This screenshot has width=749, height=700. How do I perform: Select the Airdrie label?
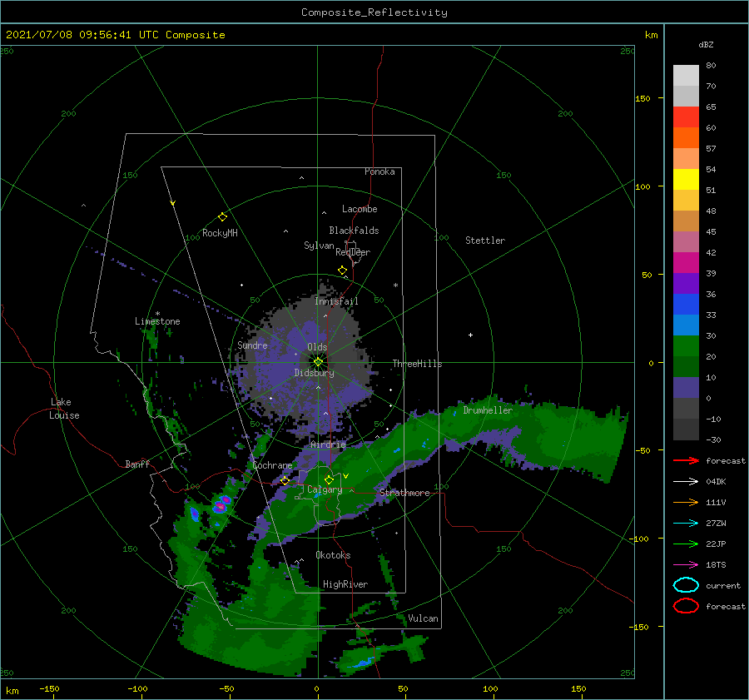coord(328,444)
